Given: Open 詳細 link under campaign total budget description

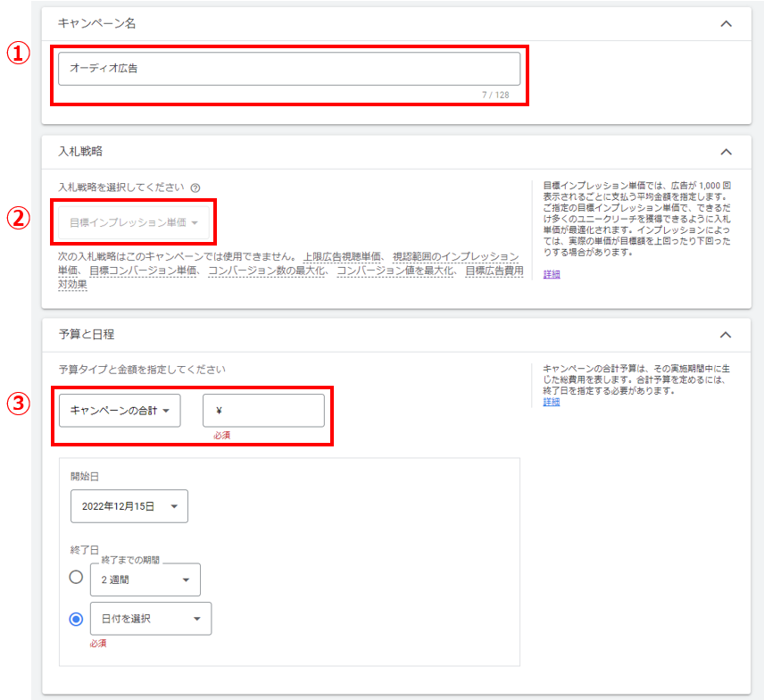Looking at the screenshot, I should coord(552,402).
